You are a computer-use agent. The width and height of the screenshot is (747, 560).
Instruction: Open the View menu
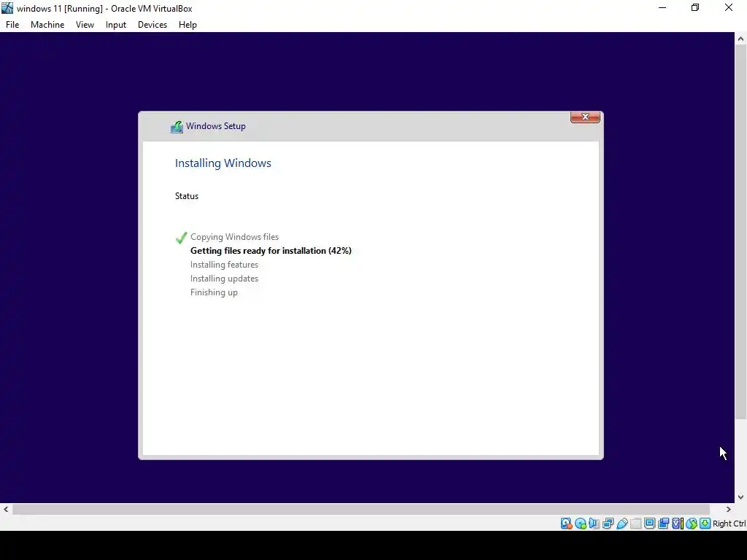pos(85,25)
